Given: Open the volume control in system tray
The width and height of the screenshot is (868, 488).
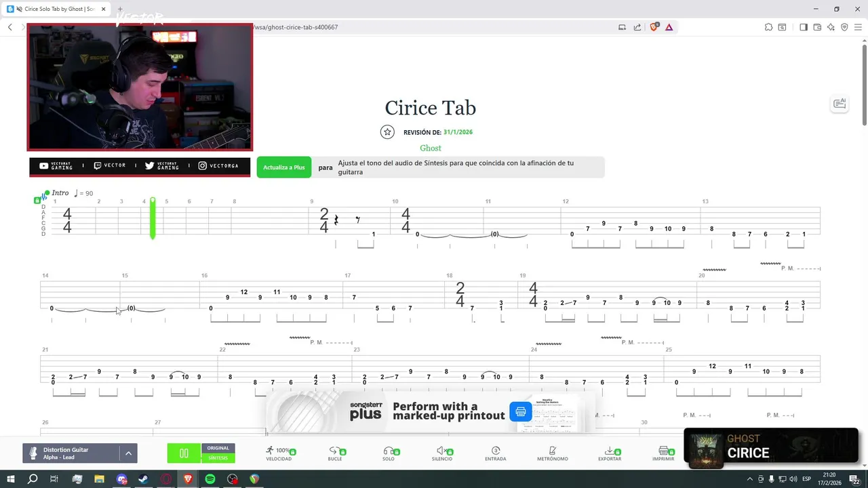Looking at the screenshot, I should pyautogui.click(x=793, y=479).
